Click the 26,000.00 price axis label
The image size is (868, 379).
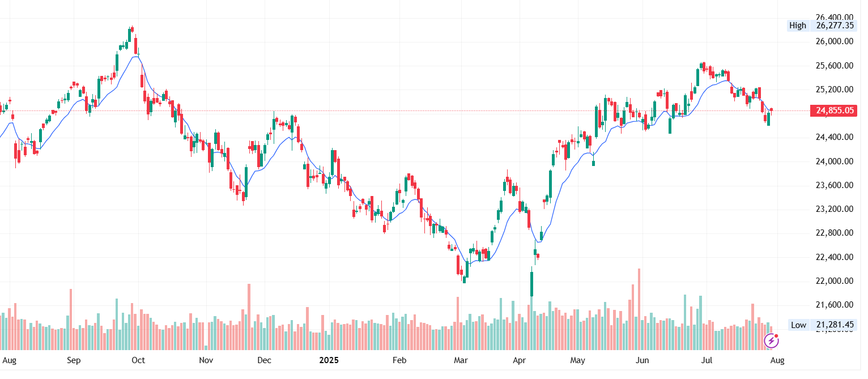pos(835,41)
